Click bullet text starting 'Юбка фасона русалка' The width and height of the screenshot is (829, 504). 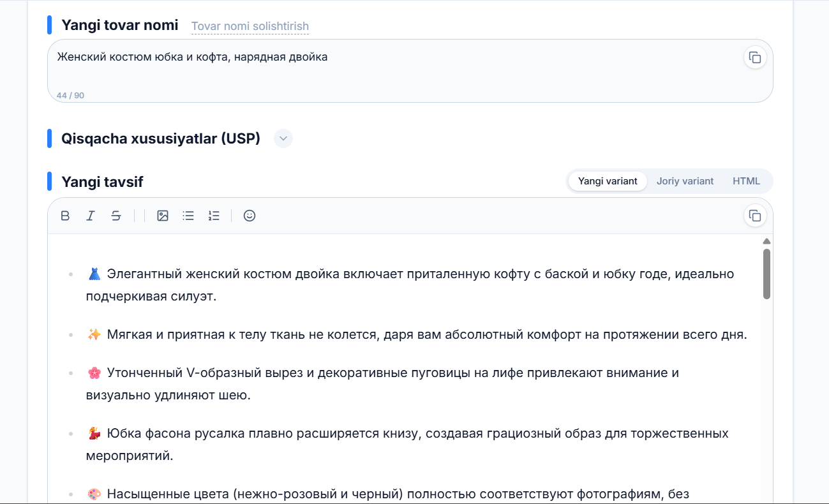click(x=407, y=445)
